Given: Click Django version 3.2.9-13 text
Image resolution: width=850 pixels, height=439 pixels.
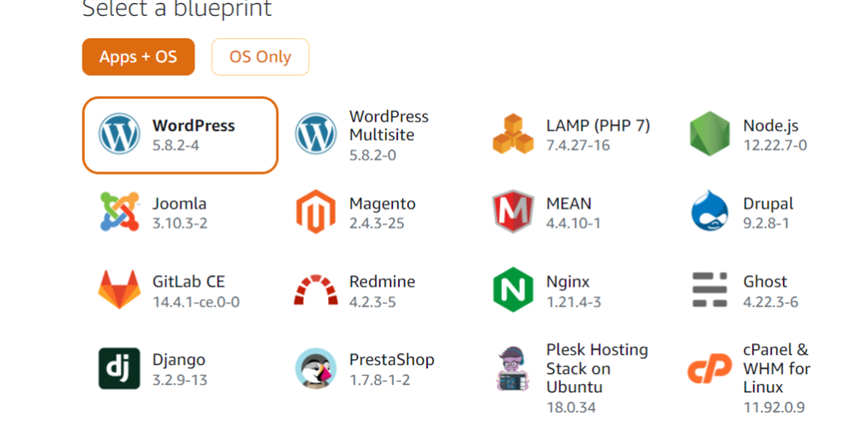Looking at the screenshot, I should (179, 380).
